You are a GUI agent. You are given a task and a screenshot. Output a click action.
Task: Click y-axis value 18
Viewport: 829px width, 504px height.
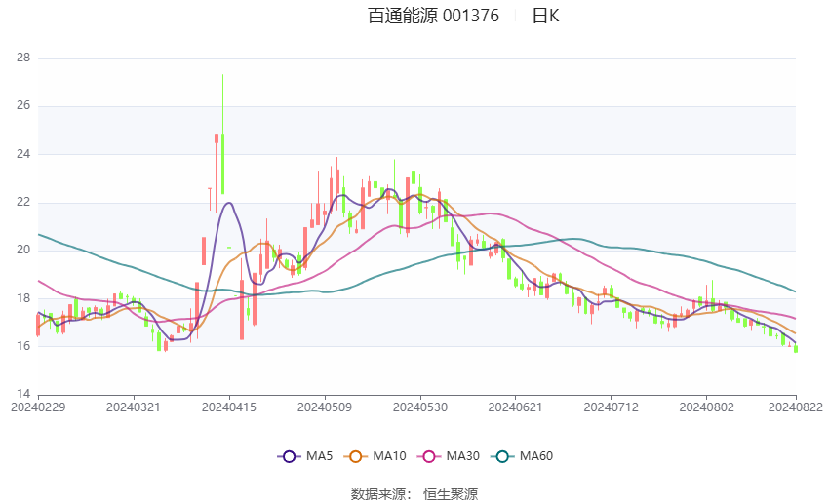23,298
